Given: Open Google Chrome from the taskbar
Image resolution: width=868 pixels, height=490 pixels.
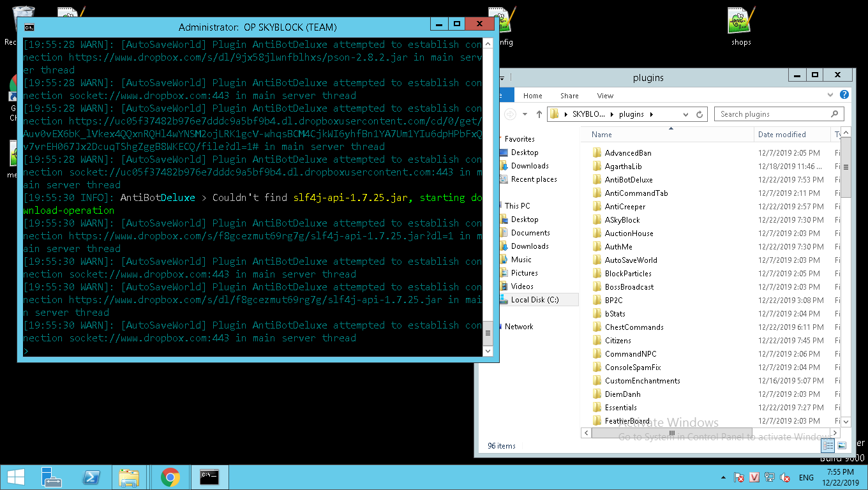Looking at the screenshot, I should pos(170,477).
